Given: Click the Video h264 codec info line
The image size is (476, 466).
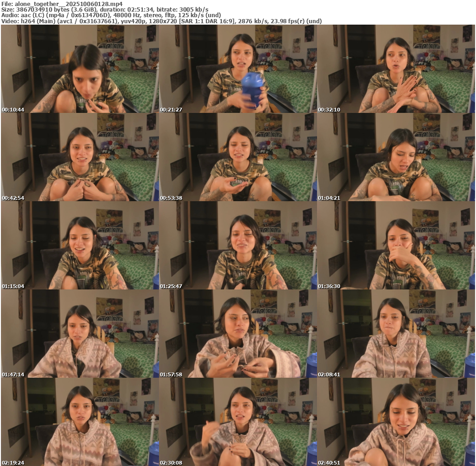Looking at the screenshot, I should pyautogui.click(x=161, y=21).
